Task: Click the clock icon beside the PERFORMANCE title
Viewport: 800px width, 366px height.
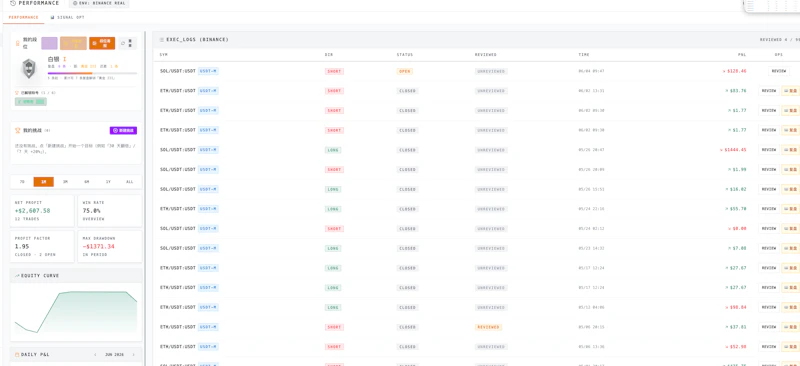Action: tap(13, 3)
